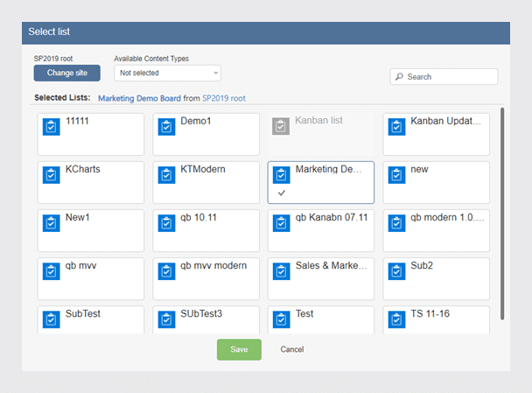The width and height of the screenshot is (532, 393).
Task: Select the 11111 list name
Action: (77, 121)
